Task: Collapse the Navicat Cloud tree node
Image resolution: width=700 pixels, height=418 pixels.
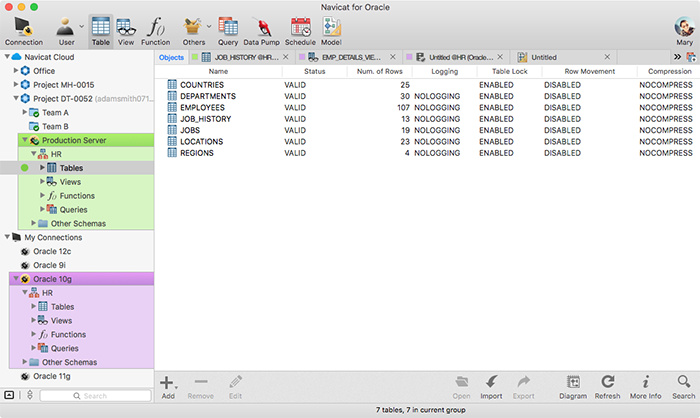Action: [7, 57]
